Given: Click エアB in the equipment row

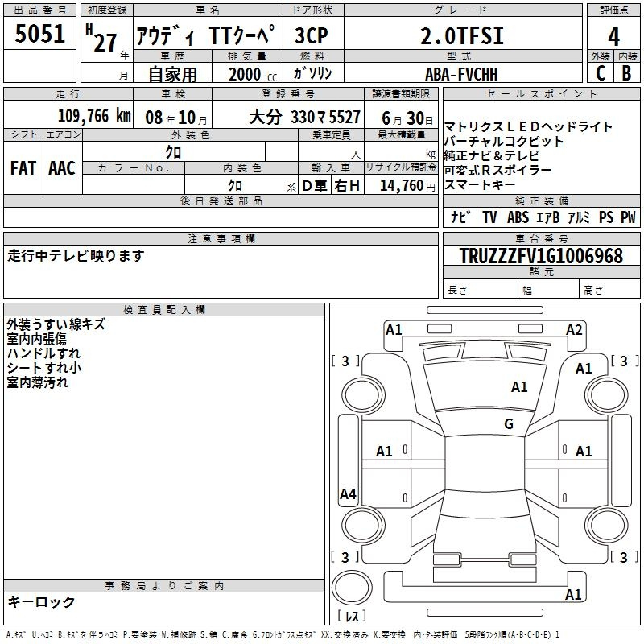Looking at the screenshot, I should click(x=548, y=217).
